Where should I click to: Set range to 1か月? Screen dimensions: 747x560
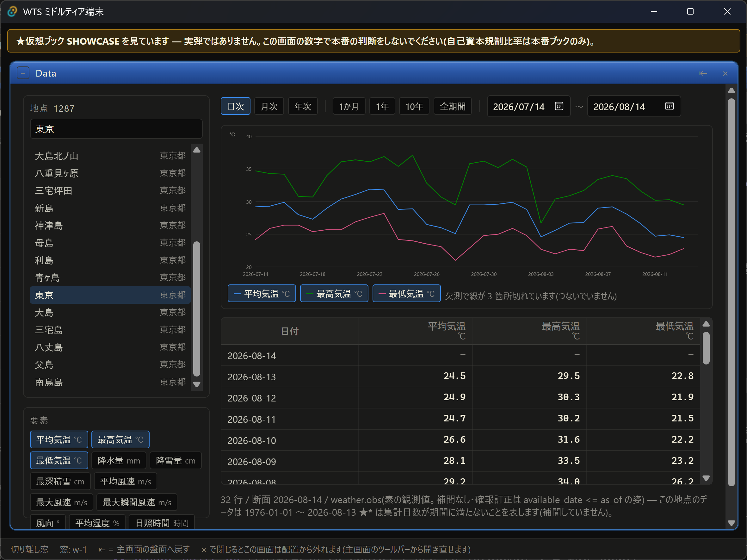pos(349,106)
